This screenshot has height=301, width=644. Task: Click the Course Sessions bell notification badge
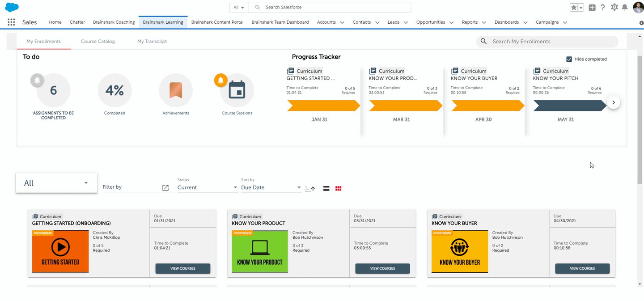coord(220,81)
